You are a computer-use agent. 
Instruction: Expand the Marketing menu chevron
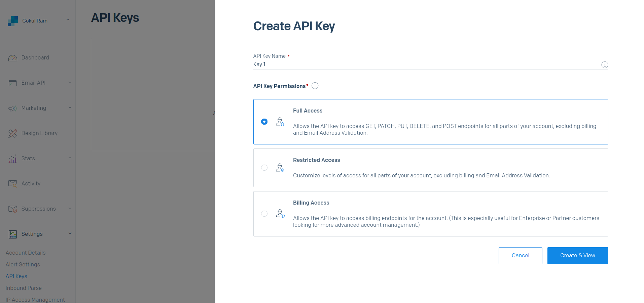[70, 107]
